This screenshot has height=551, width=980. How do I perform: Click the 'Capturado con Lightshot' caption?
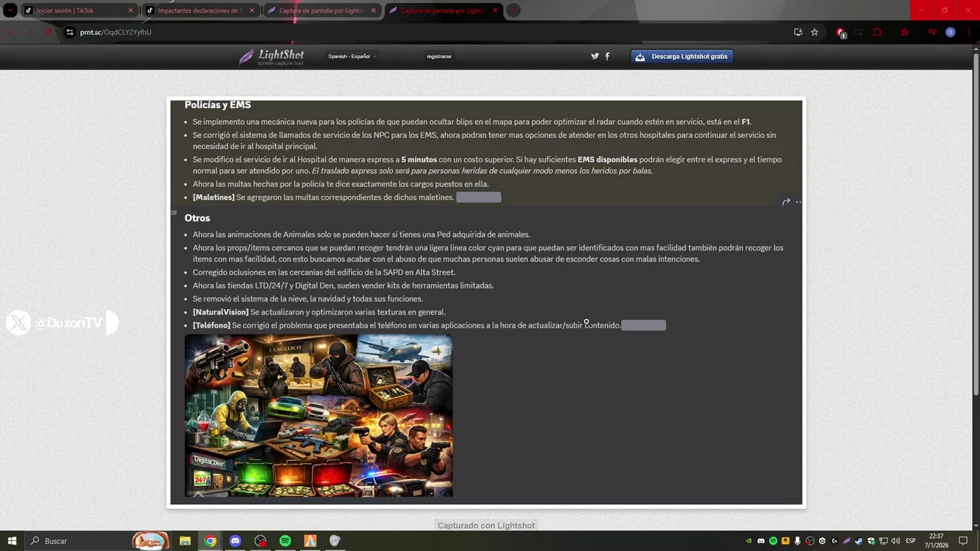pyautogui.click(x=486, y=526)
